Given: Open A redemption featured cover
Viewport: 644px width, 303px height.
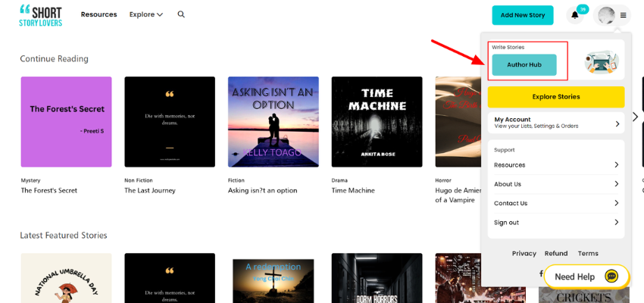Looking at the screenshot, I should tap(274, 281).
